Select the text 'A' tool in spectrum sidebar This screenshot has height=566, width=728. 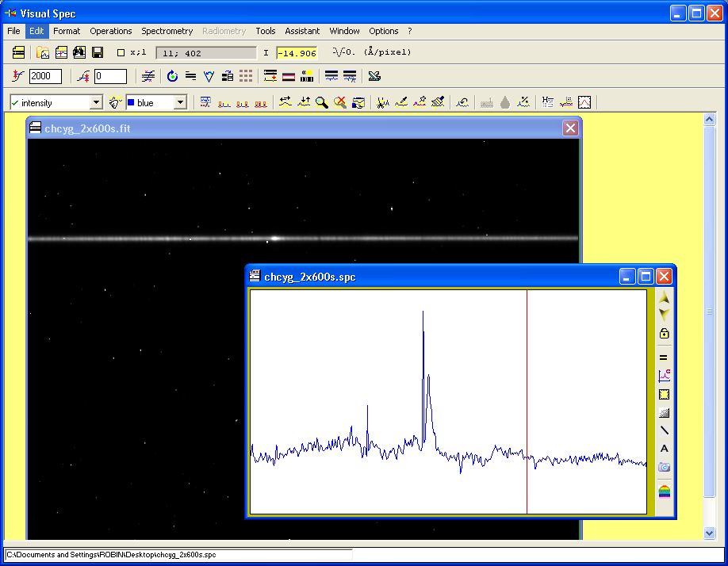(x=664, y=449)
